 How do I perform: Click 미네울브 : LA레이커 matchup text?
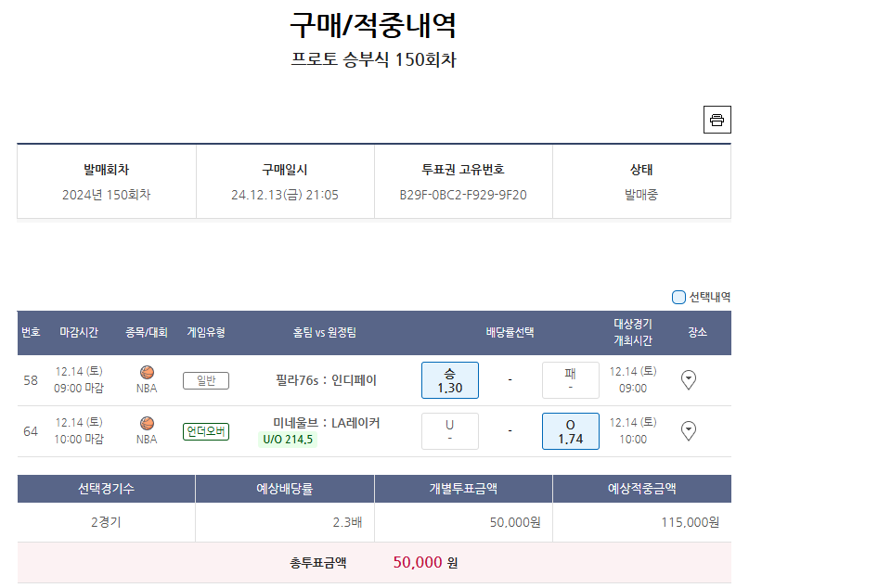pos(327,423)
